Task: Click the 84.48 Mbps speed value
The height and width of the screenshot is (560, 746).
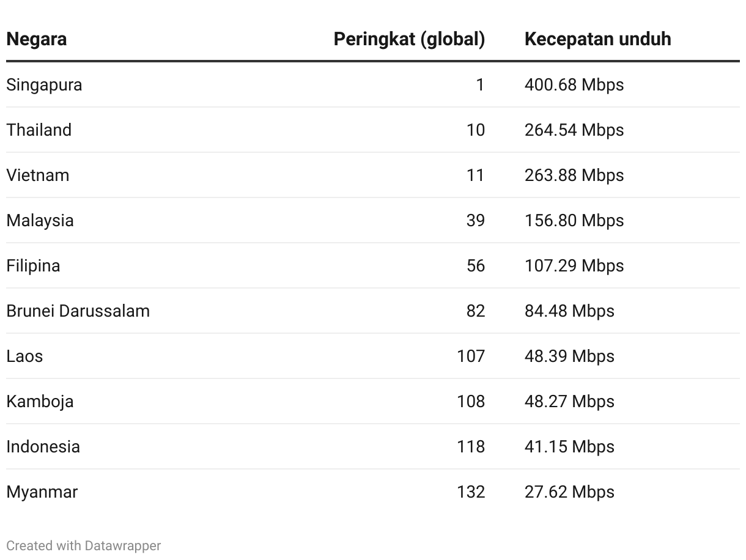Action: click(x=569, y=311)
